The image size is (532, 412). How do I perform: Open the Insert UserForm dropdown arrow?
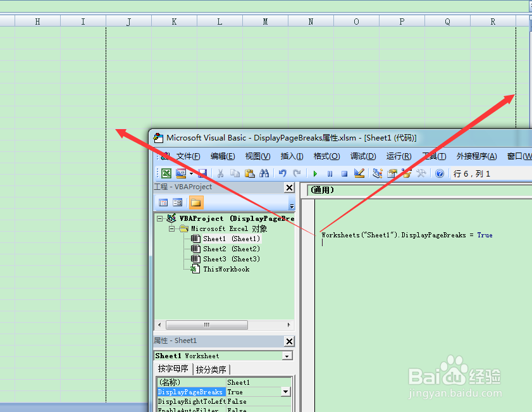(x=192, y=174)
